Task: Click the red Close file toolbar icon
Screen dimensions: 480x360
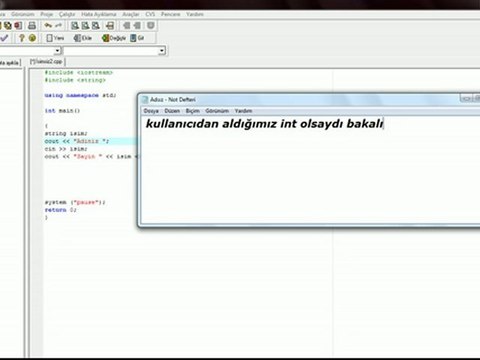Action: (18, 25)
